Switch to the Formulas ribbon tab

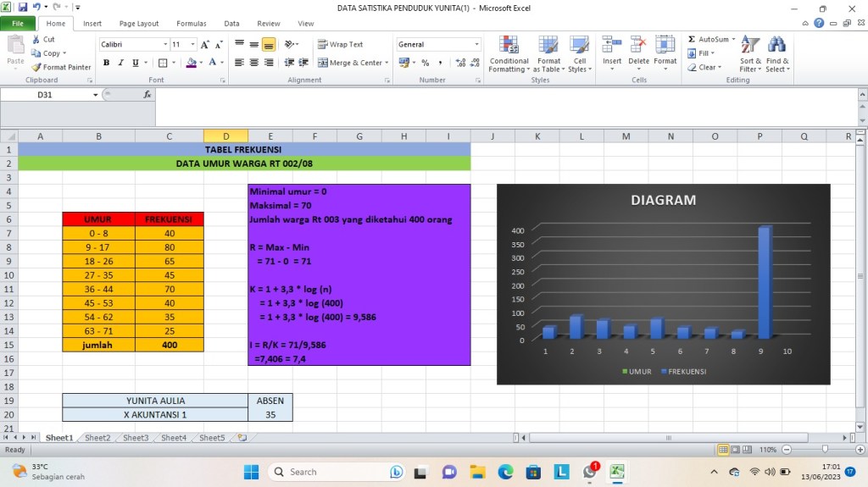pos(191,24)
